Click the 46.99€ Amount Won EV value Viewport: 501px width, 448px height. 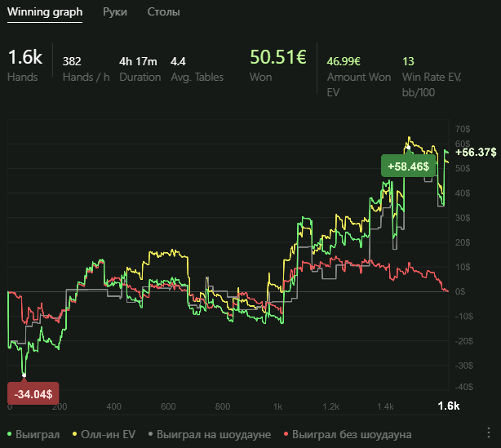coord(344,61)
